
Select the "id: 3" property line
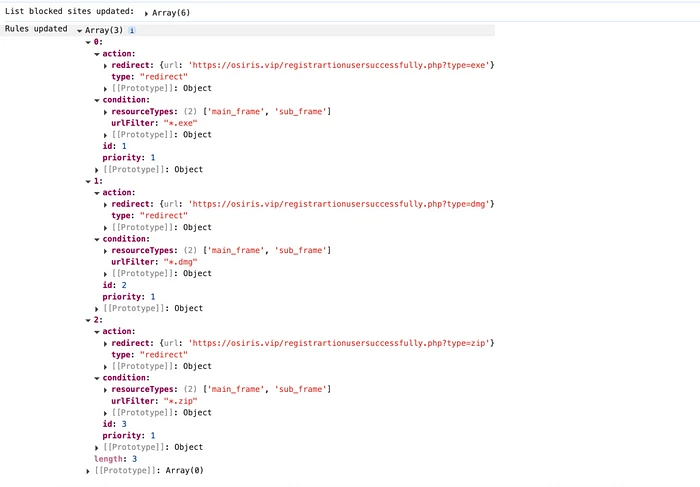(114, 424)
